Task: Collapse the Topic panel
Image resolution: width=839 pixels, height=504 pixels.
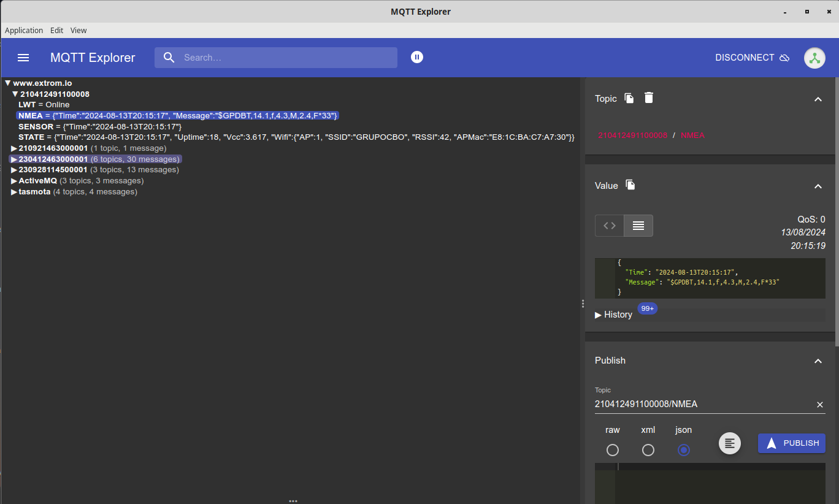Action: [x=818, y=99]
